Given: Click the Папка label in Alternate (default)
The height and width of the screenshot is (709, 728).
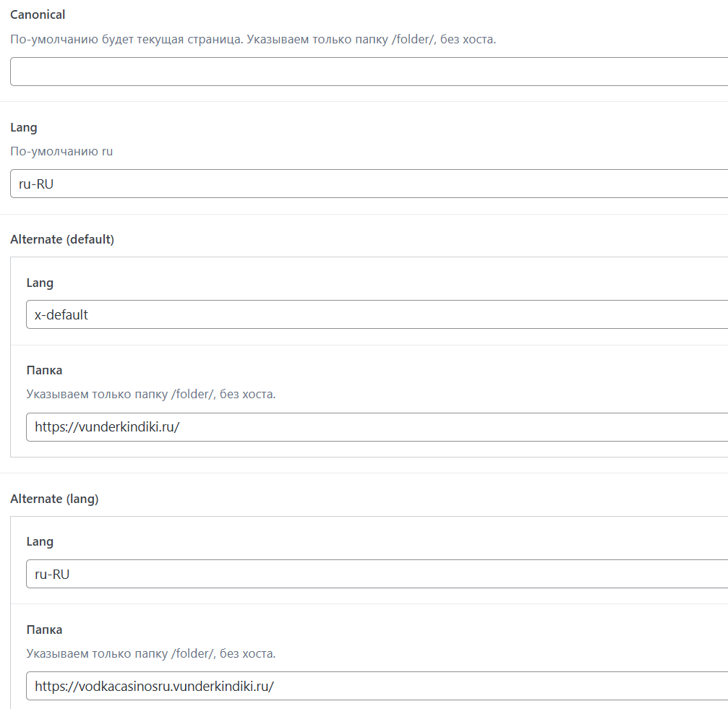Looking at the screenshot, I should 44,370.
